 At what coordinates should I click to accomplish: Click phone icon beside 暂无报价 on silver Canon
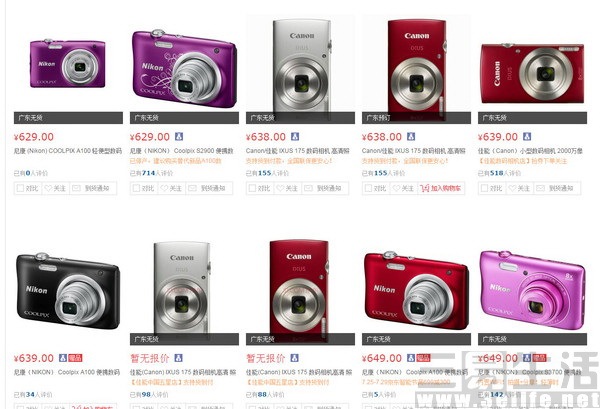(178, 358)
